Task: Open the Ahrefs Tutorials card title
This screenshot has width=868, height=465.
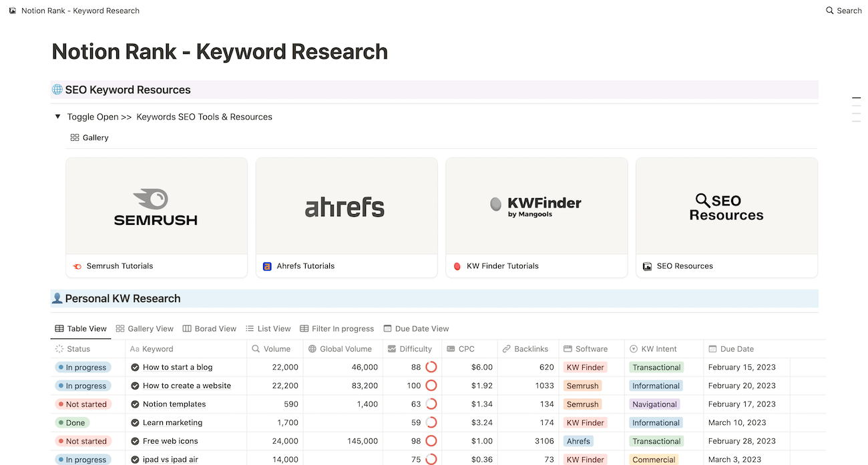Action: click(x=306, y=266)
